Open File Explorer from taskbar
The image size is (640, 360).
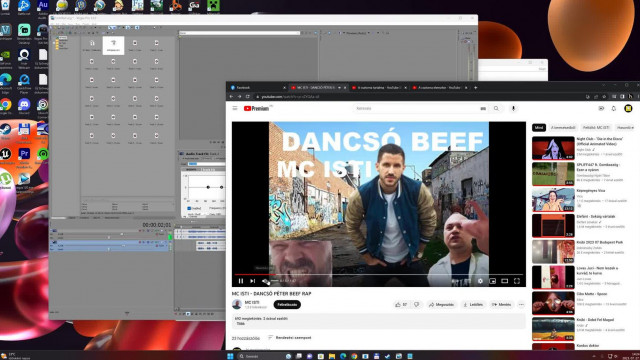pos(332,356)
